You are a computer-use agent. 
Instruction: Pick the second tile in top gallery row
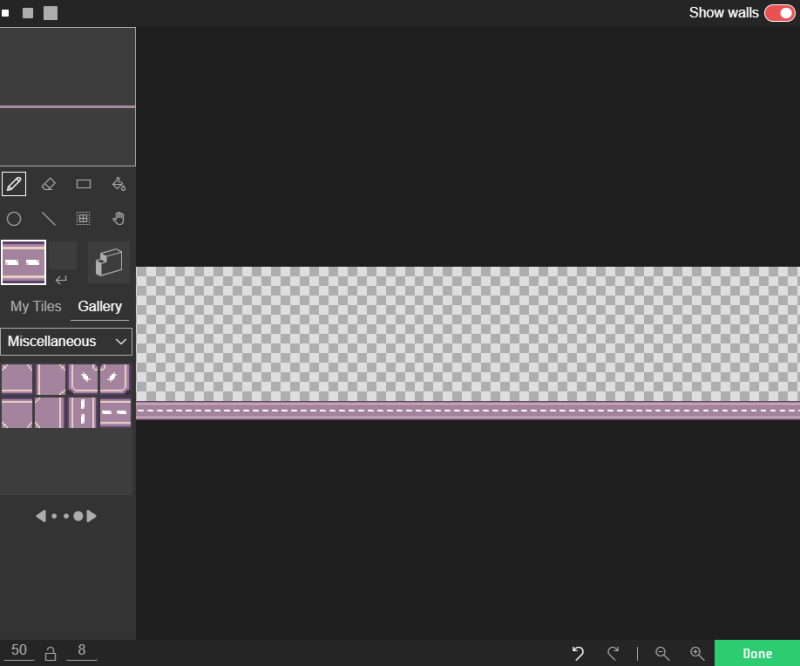(50, 379)
